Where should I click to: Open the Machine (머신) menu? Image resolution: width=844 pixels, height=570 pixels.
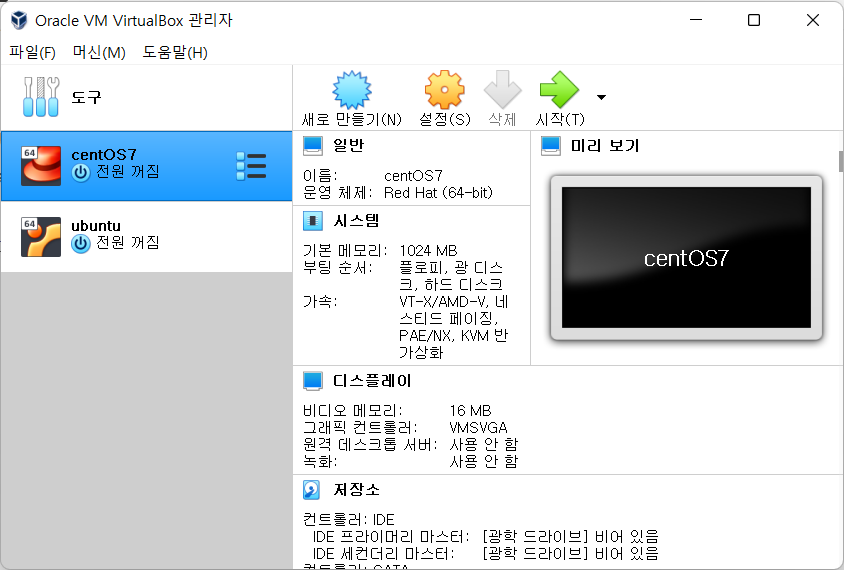tap(99, 52)
